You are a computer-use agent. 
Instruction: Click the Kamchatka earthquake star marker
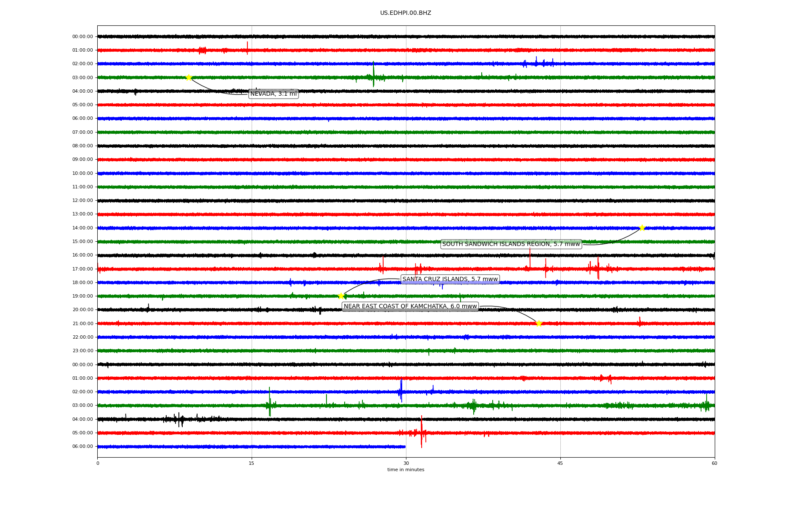(538, 323)
